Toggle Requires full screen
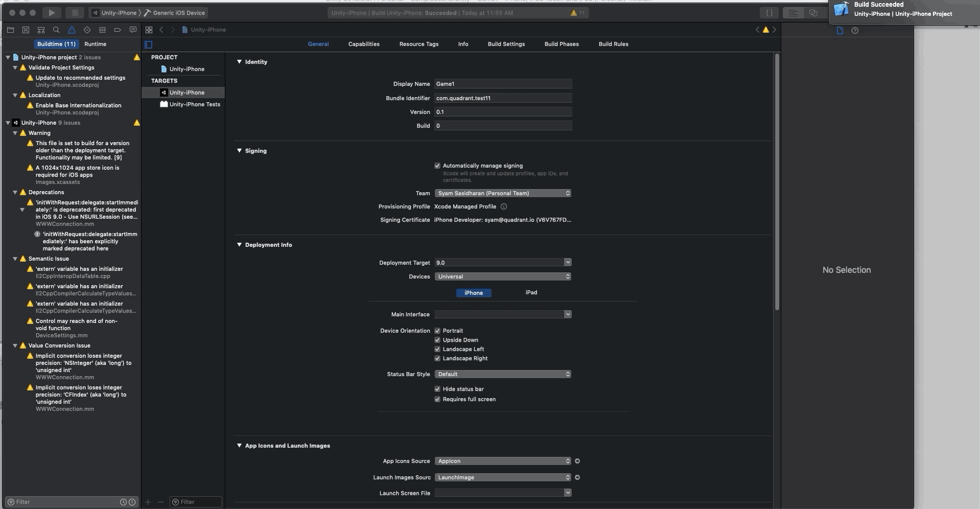Viewport: 980px width, 509px height. pos(437,399)
